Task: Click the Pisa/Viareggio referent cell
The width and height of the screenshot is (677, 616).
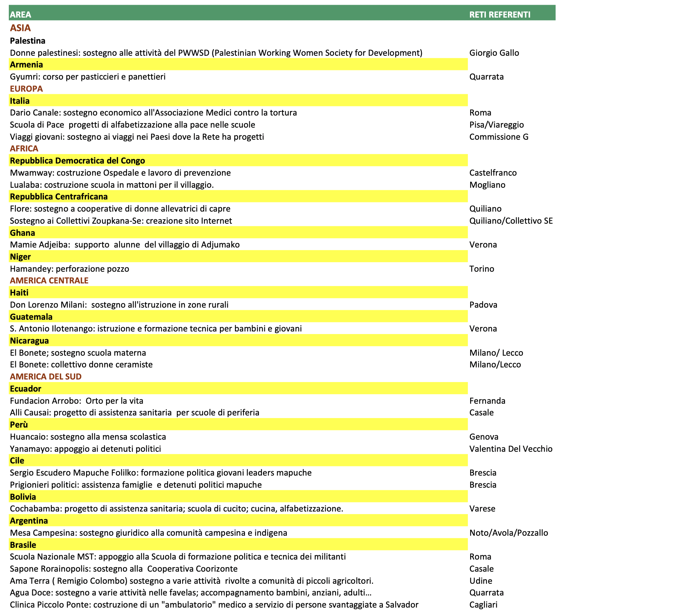Action: click(497, 125)
